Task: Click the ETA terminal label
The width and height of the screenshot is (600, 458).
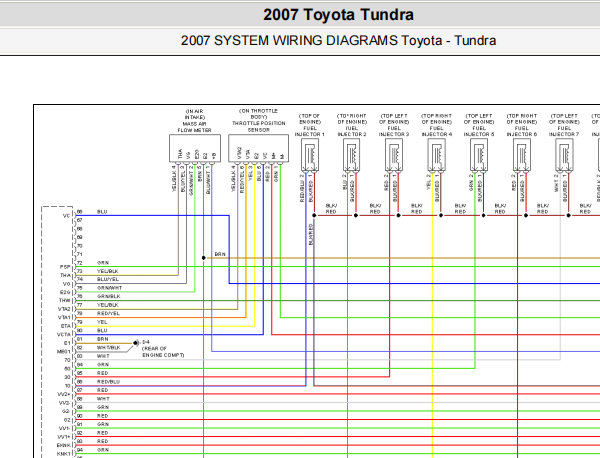Action: tap(66, 326)
